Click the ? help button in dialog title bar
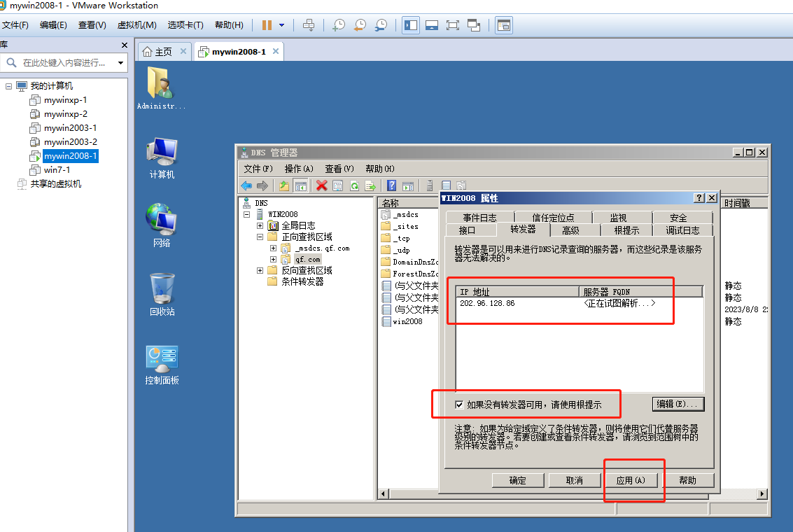 (699, 197)
